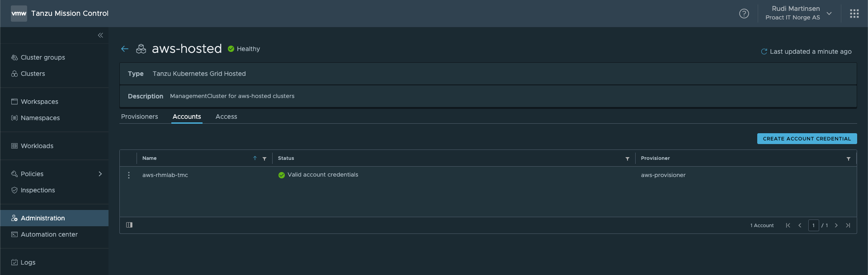Go to first page of accounts

click(x=788, y=225)
